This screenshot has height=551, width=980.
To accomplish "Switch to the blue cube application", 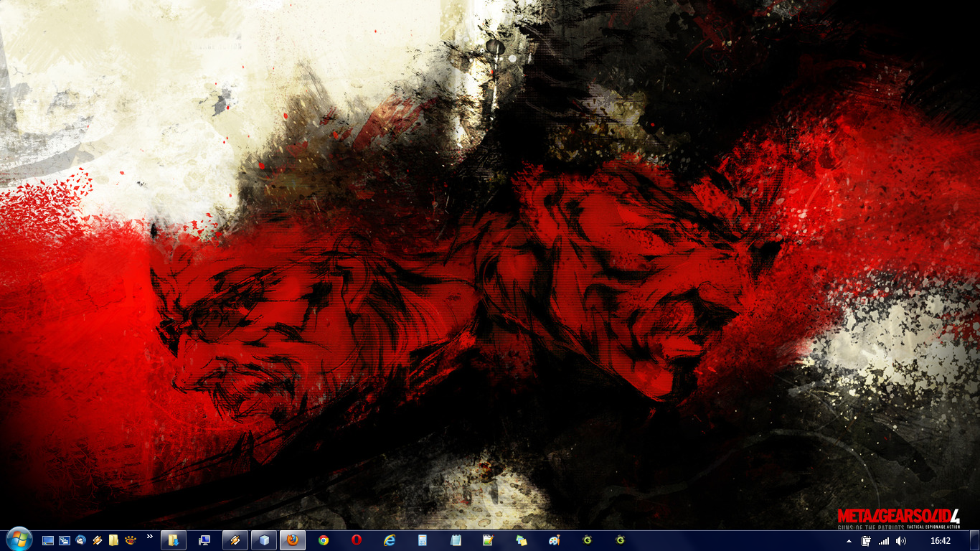I will pyautogui.click(x=265, y=540).
